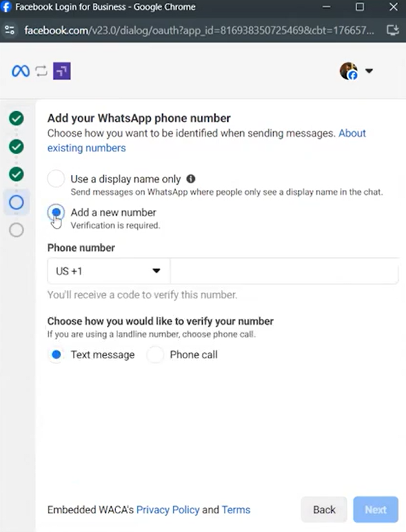
Task: Maximize the Chrome popup window
Action: pos(360,7)
